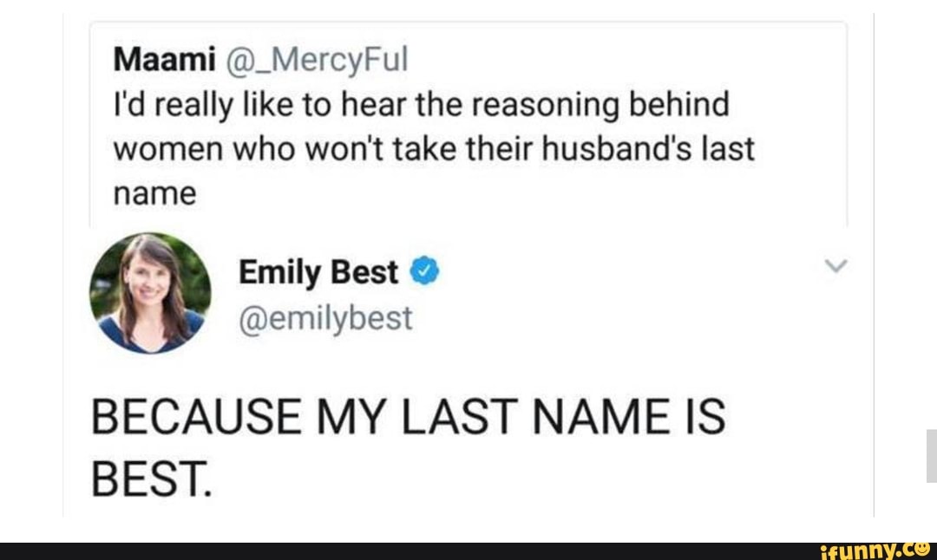Click the "women who won't take" line
Image resolution: width=937 pixels, height=560 pixels.
(434, 149)
